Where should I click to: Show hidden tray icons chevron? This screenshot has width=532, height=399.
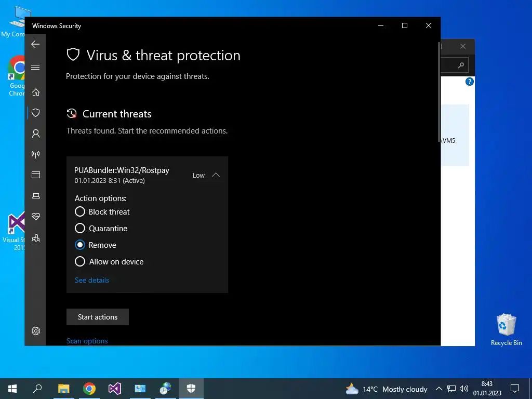pos(438,389)
